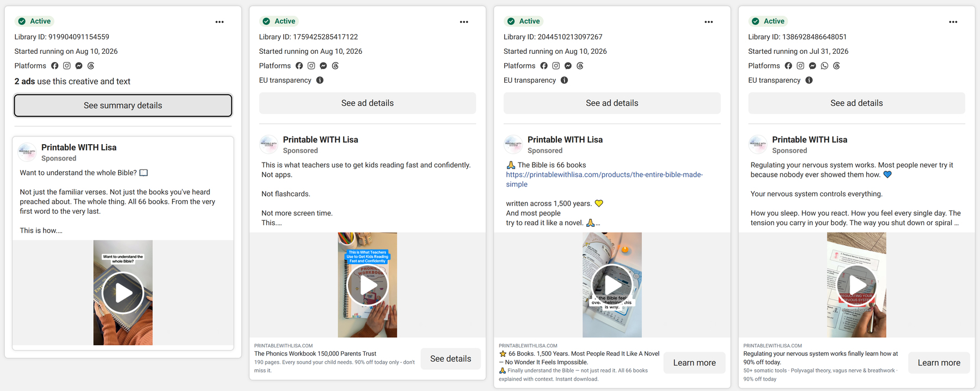The image size is (980, 391).
Task: Click See details on Phonics Workbook ad
Action: [x=451, y=359]
